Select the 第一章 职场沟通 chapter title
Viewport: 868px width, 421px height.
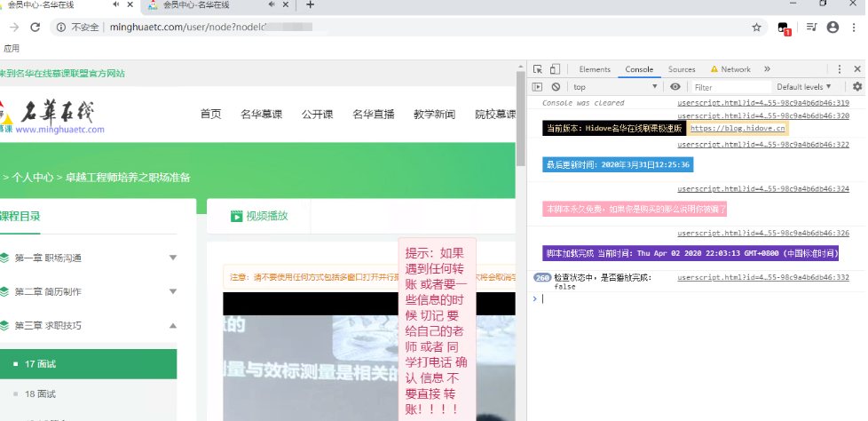(48, 258)
